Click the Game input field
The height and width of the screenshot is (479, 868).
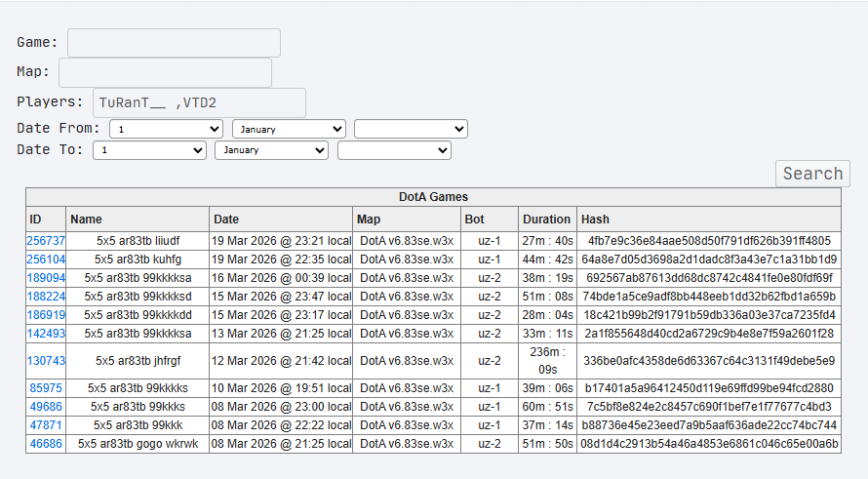tap(174, 43)
